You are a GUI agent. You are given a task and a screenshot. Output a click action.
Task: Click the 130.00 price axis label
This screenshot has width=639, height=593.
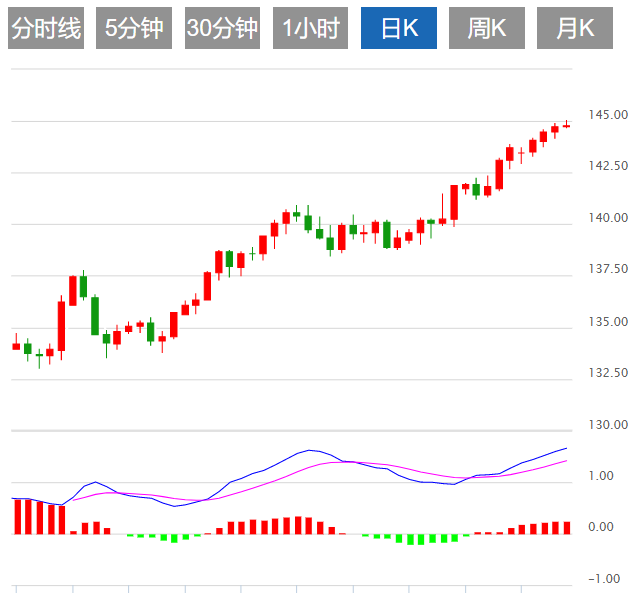pyautogui.click(x=608, y=425)
